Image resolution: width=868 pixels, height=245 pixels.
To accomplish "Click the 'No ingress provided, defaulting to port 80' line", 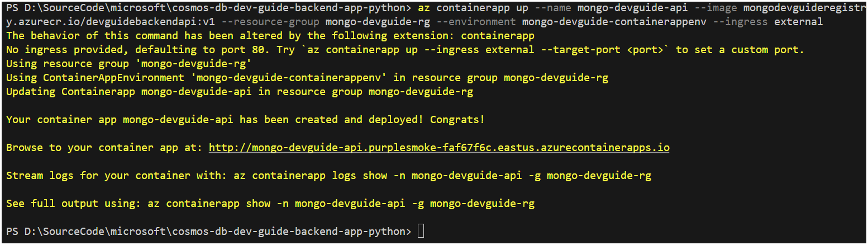I will pyautogui.click(x=405, y=50).
